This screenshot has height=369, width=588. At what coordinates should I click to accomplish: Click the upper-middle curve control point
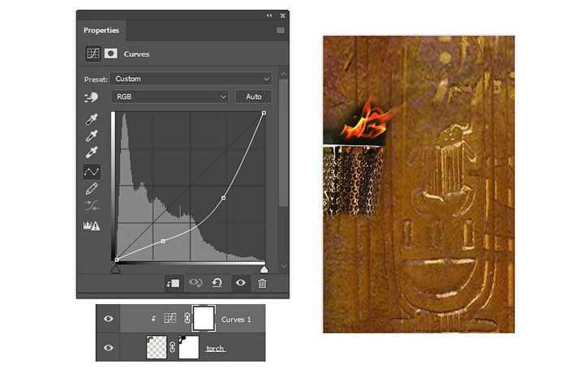point(224,198)
